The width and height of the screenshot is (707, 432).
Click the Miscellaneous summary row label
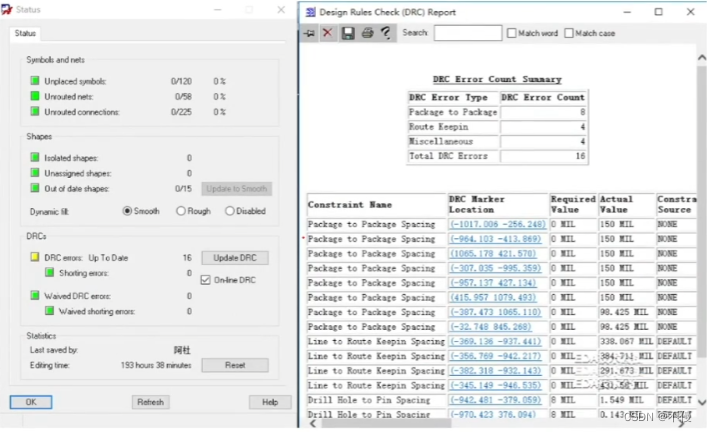click(441, 142)
